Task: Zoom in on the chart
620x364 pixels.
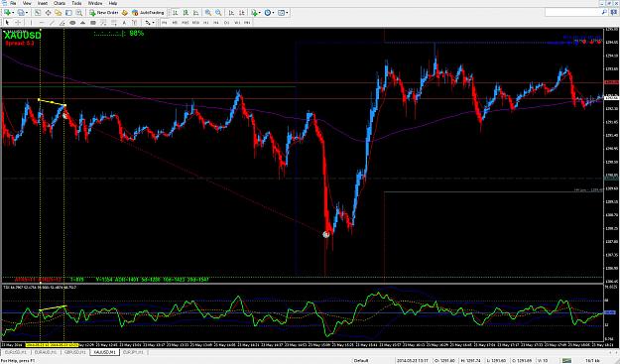Action: coord(208,13)
